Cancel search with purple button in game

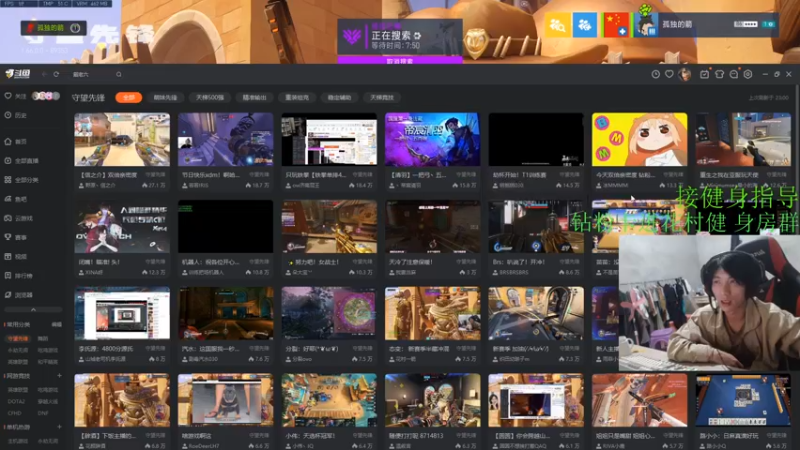400,60
